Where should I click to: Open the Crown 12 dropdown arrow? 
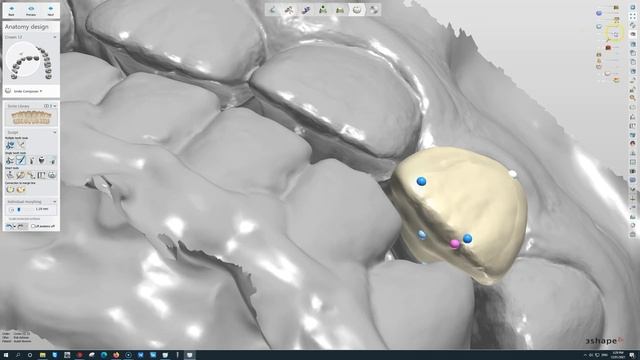click(x=55, y=37)
